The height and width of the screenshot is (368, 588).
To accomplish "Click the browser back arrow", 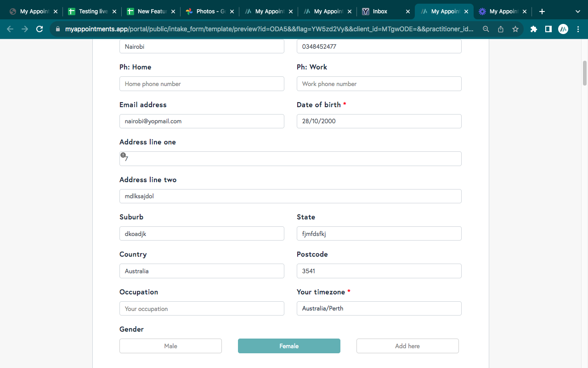I will pos(10,29).
